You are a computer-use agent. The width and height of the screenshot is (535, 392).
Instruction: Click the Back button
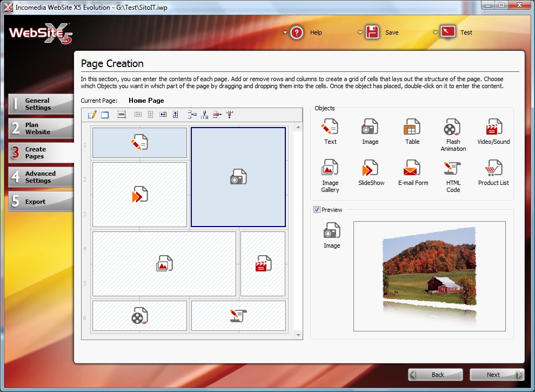coord(436,375)
